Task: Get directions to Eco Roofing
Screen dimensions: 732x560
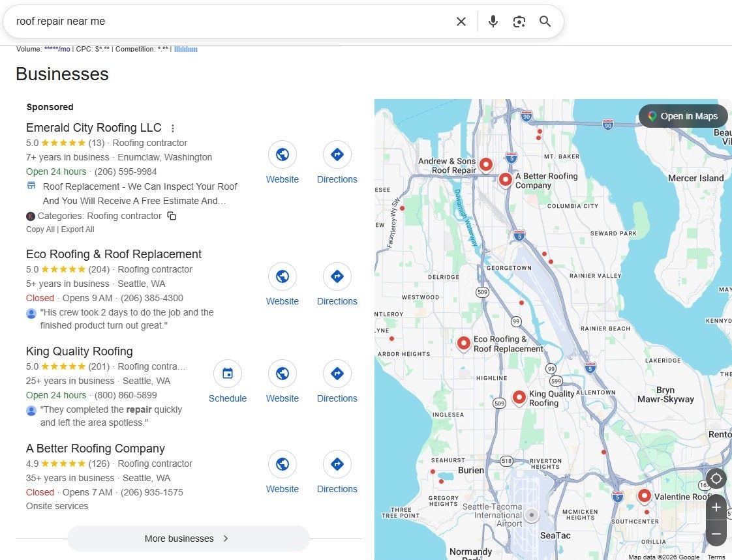Action: click(337, 276)
